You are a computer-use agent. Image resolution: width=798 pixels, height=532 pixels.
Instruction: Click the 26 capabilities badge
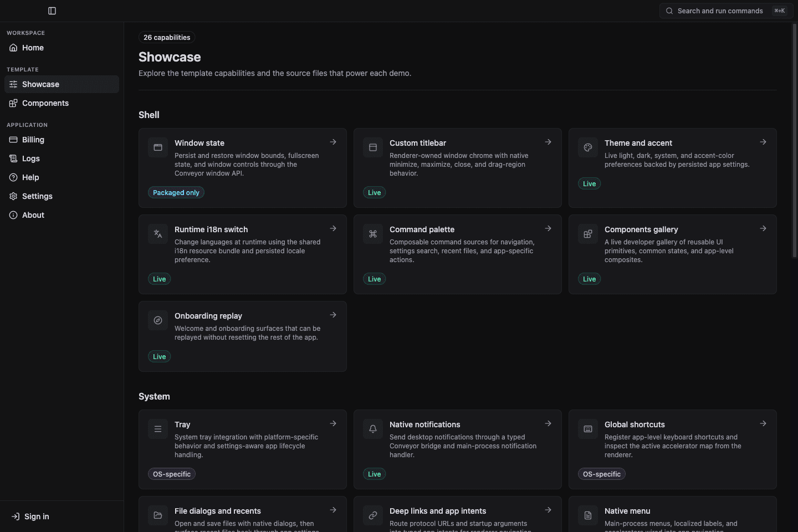click(167, 38)
